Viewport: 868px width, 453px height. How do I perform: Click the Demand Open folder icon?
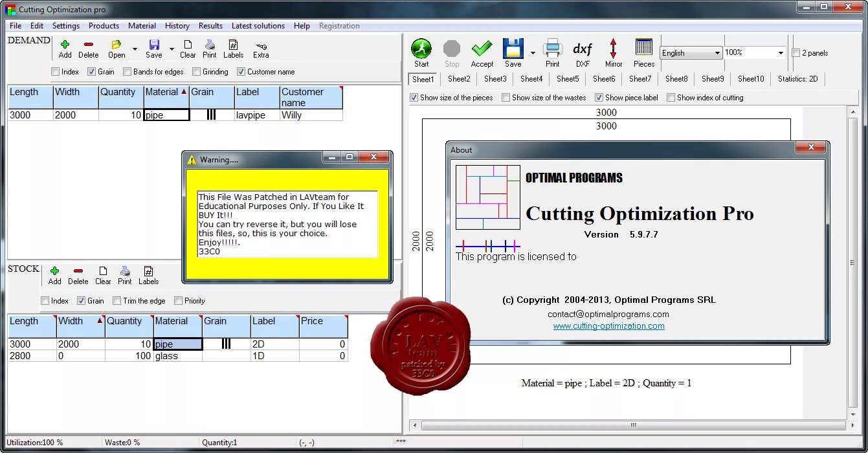point(117,44)
